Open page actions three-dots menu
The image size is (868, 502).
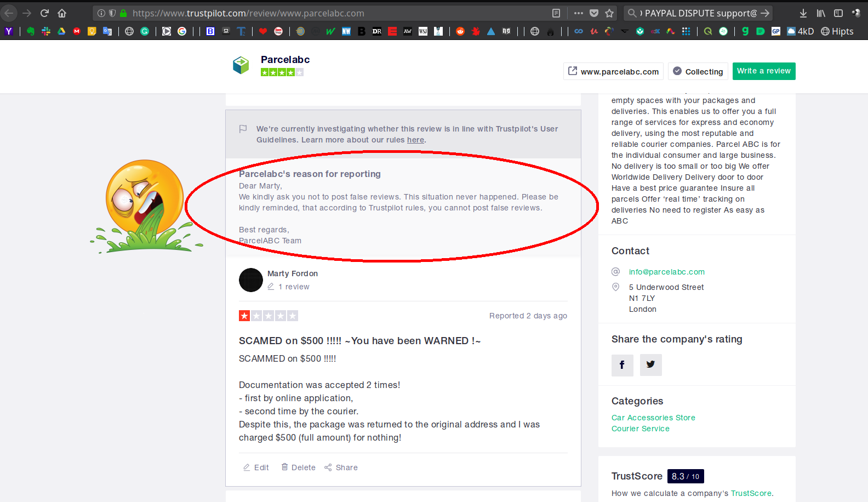579,13
